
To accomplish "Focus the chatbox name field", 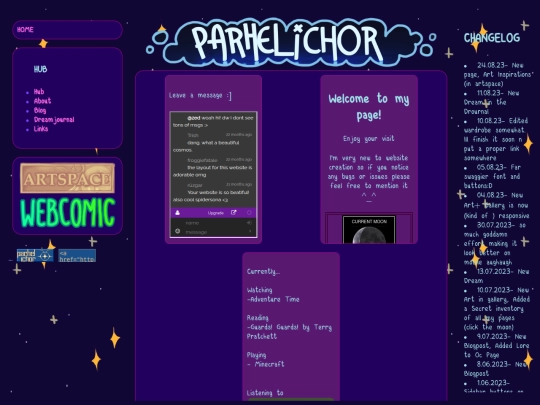I will pos(214,223).
